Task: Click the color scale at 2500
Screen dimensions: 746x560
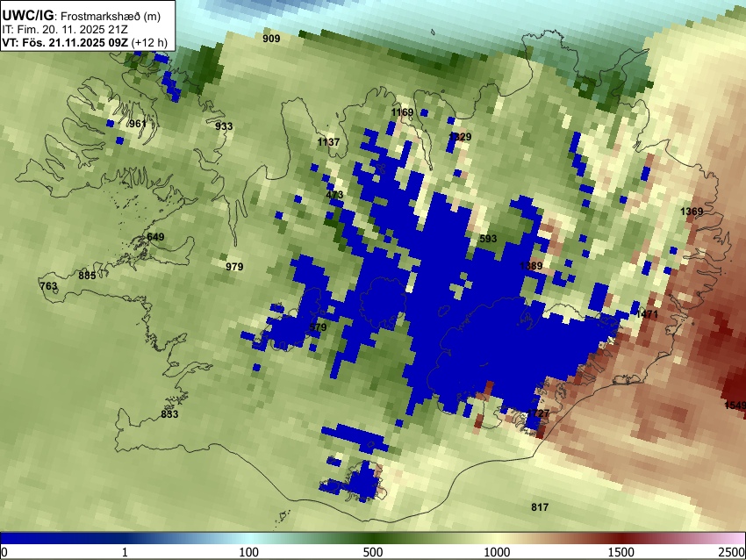Action: pos(732,552)
